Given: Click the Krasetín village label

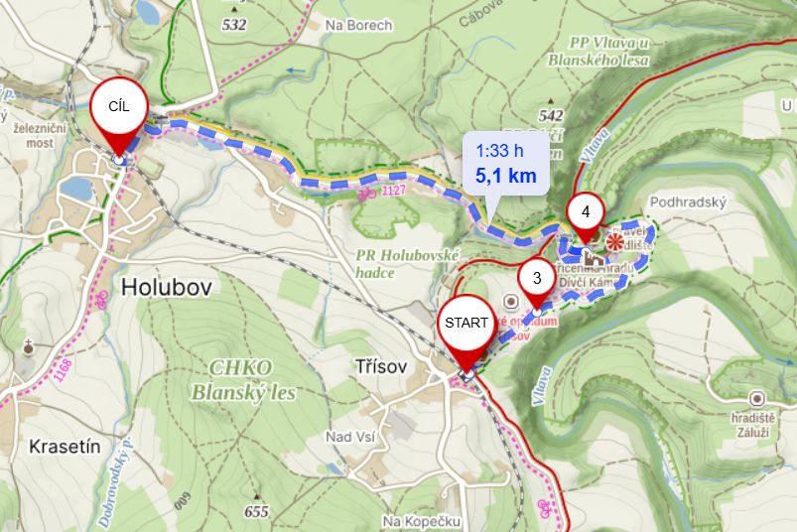Looking at the screenshot, I should [65, 447].
